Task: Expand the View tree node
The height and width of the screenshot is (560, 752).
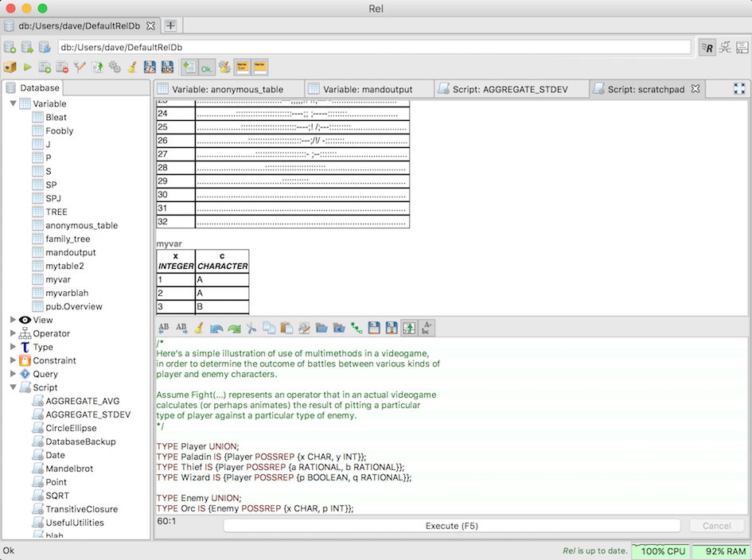Action: tap(13, 320)
